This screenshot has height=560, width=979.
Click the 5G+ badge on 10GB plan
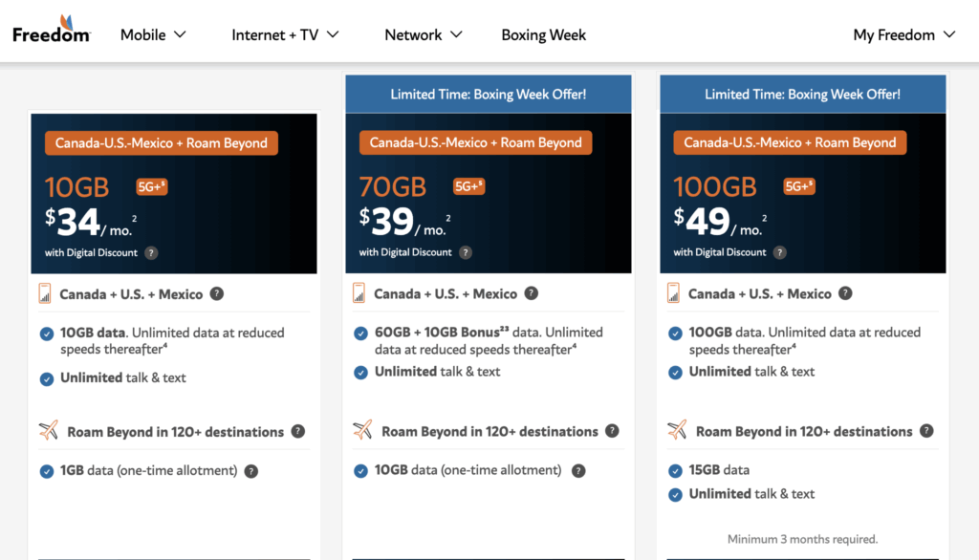click(x=152, y=186)
